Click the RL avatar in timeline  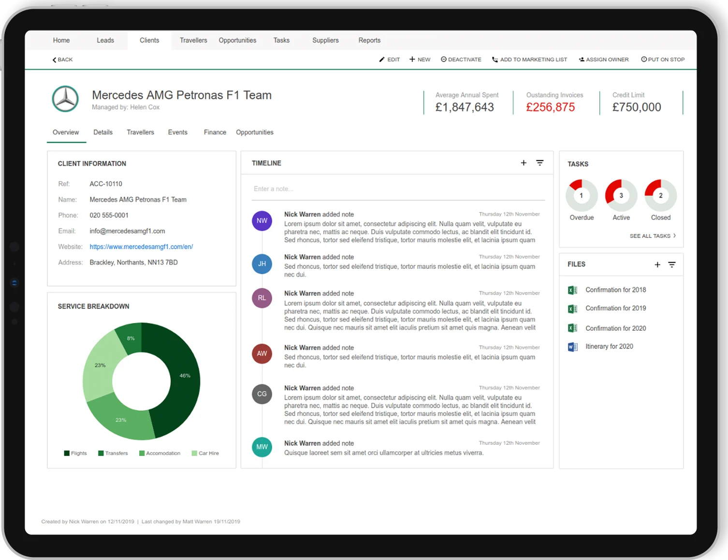(262, 298)
